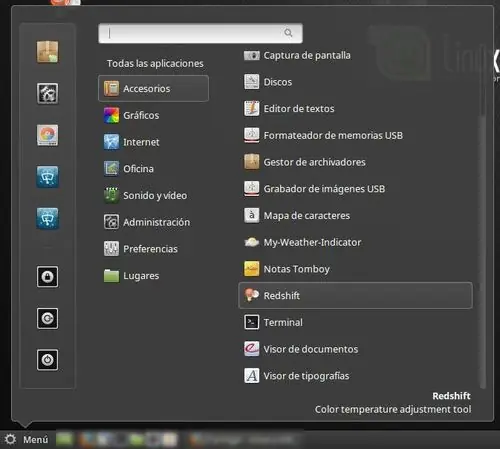Open the Software Manager favorite icon

click(47, 52)
